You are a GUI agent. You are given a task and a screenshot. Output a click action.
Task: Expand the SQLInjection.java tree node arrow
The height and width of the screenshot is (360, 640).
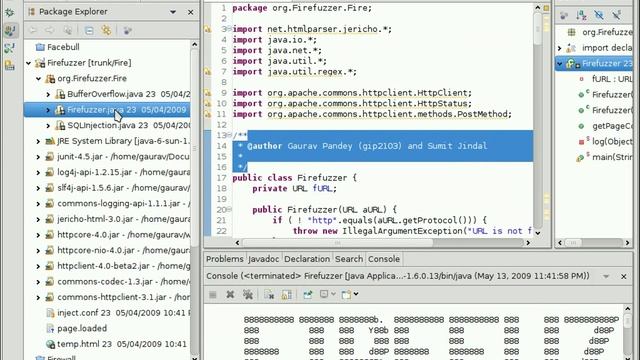(x=48, y=126)
